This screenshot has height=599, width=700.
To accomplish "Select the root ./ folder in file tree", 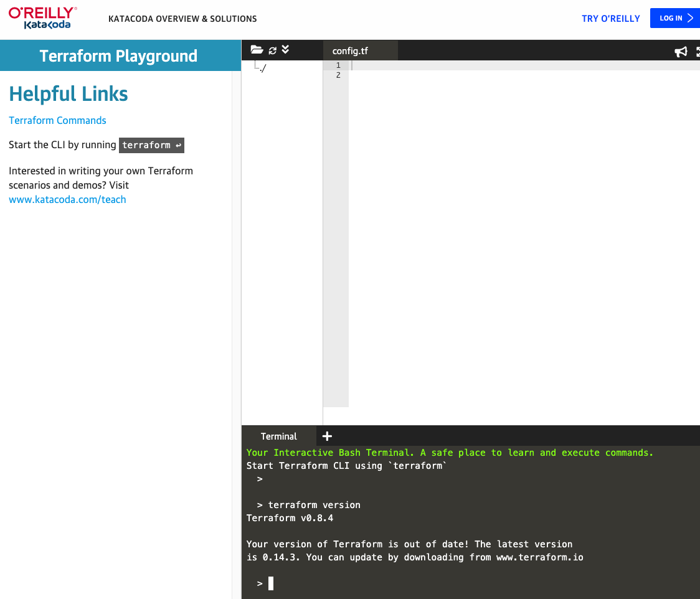I will [x=263, y=68].
